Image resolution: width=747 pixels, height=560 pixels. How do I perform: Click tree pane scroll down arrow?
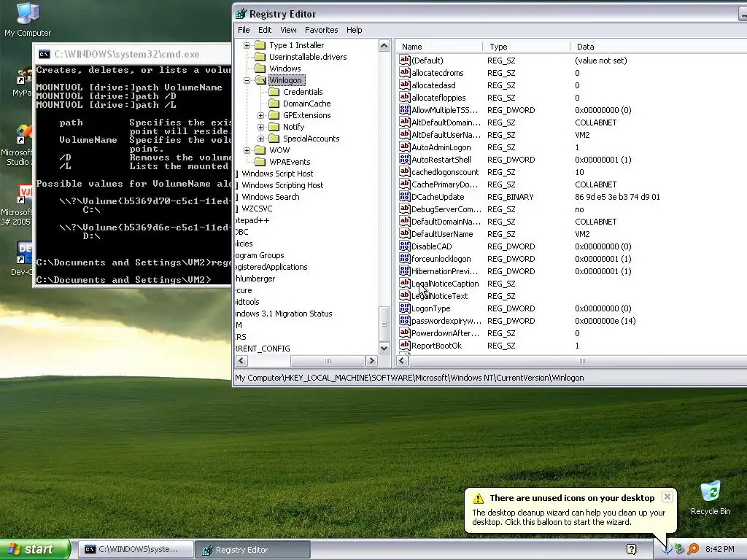384,349
